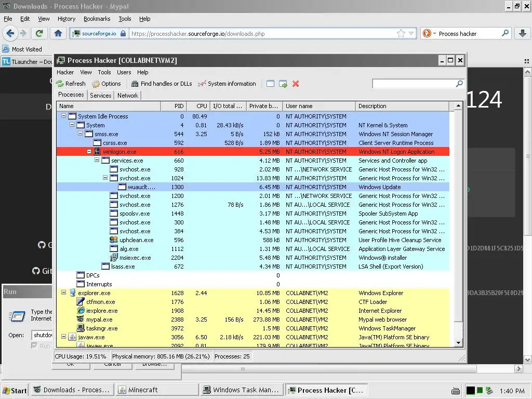Select the Processes tab
This screenshot has width=532, height=399.
tap(71, 95)
